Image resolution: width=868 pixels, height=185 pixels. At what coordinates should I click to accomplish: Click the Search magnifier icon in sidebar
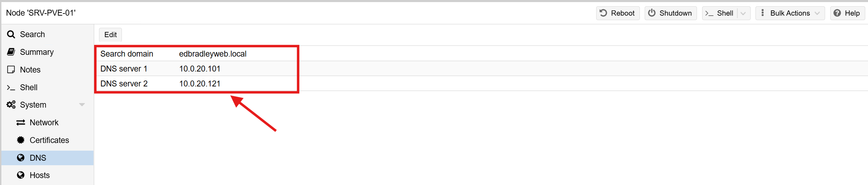[11, 34]
